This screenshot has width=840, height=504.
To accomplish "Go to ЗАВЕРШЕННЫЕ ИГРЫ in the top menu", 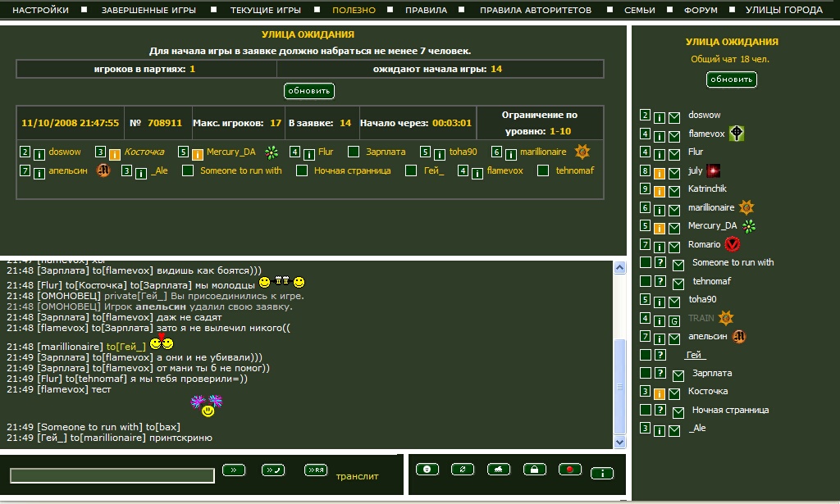I will [148, 10].
